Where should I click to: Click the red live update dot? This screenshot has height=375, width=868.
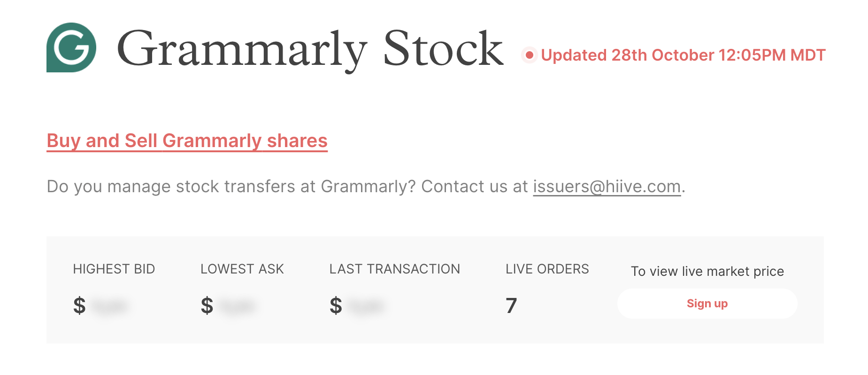pyautogui.click(x=530, y=55)
